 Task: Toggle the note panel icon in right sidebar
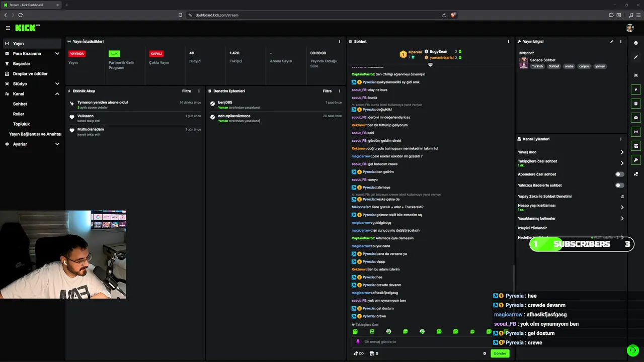pos(636,104)
